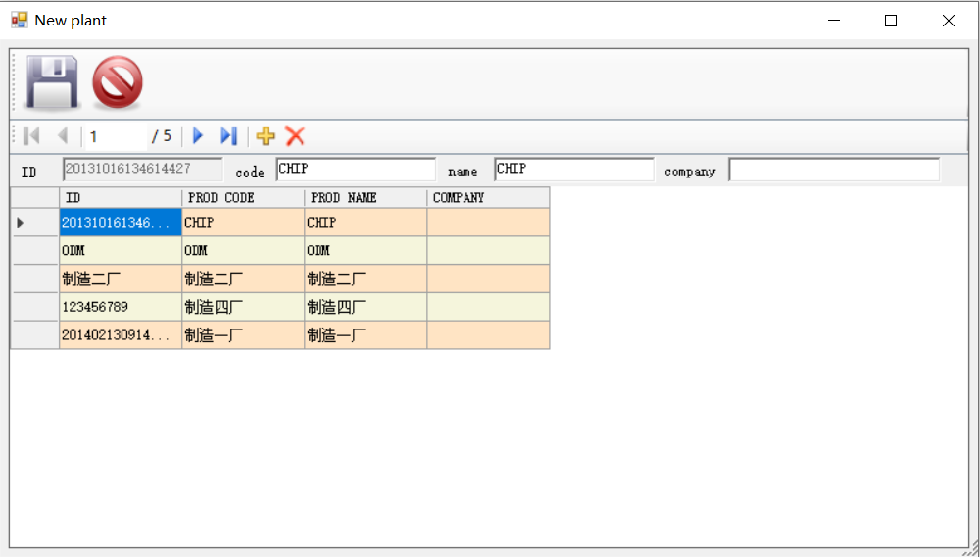Click the red Cancel prohibition icon
The image size is (980, 557).
[118, 82]
